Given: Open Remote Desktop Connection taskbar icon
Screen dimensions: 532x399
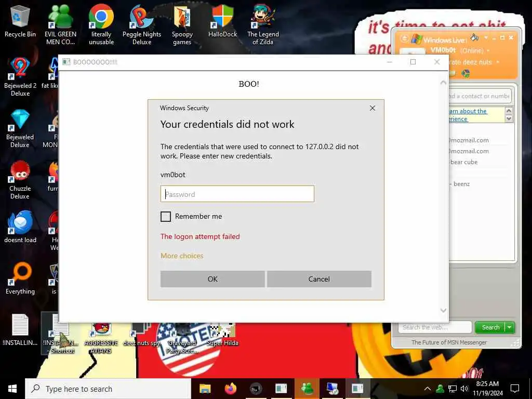Looking at the screenshot, I should tap(332, 389).
